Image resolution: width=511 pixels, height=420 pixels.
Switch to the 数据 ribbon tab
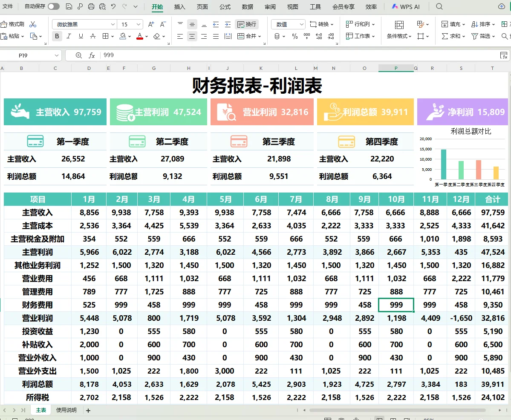[247, 6]
